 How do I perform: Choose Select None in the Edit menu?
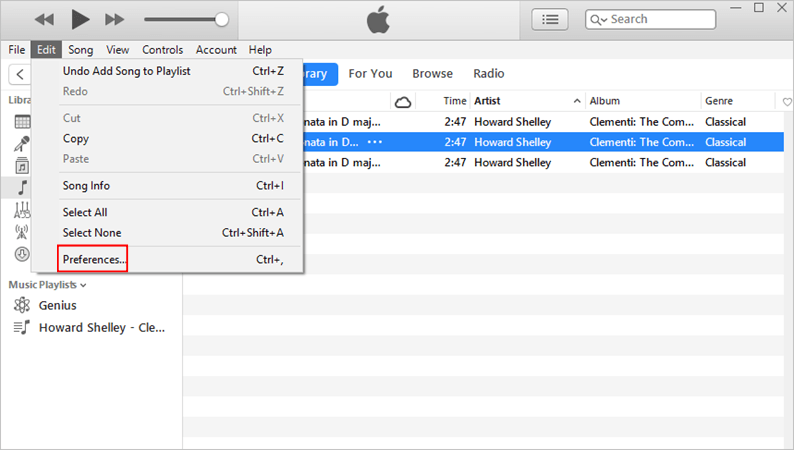point(168,232)
